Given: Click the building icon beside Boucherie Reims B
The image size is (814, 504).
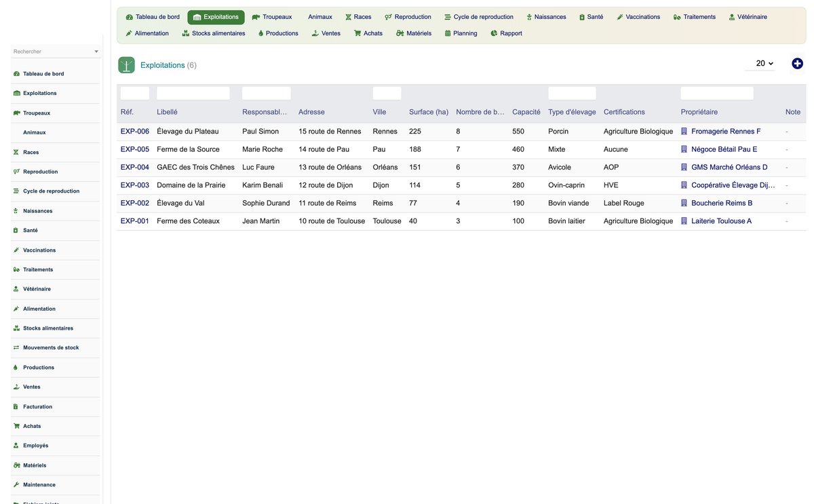Looking at the screenshot, I should [x=684, y=203].
